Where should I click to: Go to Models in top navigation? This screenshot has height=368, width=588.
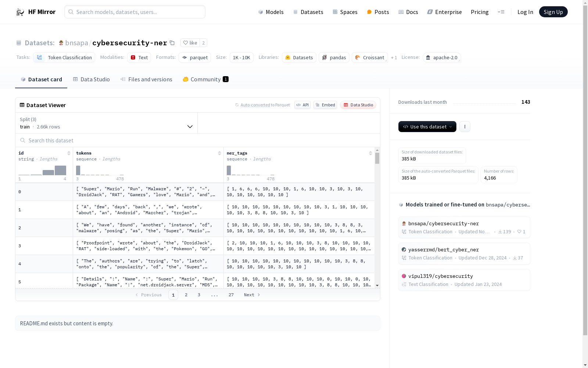point(271,12)
